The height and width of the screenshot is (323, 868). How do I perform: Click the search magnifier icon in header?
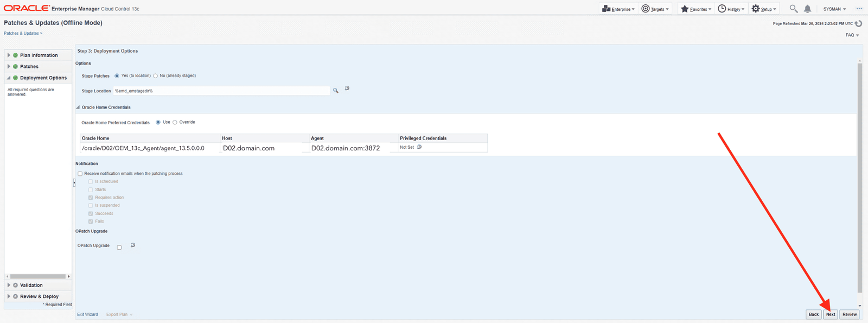coord(793,9)
